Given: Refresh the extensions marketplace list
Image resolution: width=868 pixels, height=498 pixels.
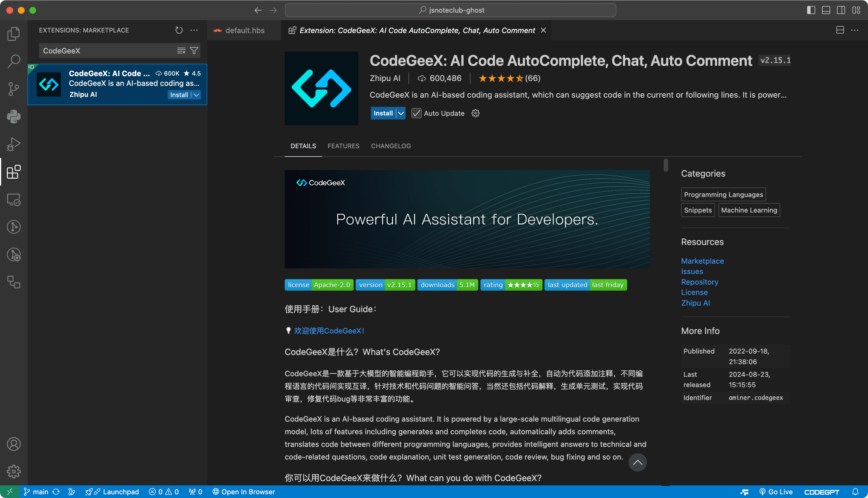Looking at the screenshot, I should 179,30.
